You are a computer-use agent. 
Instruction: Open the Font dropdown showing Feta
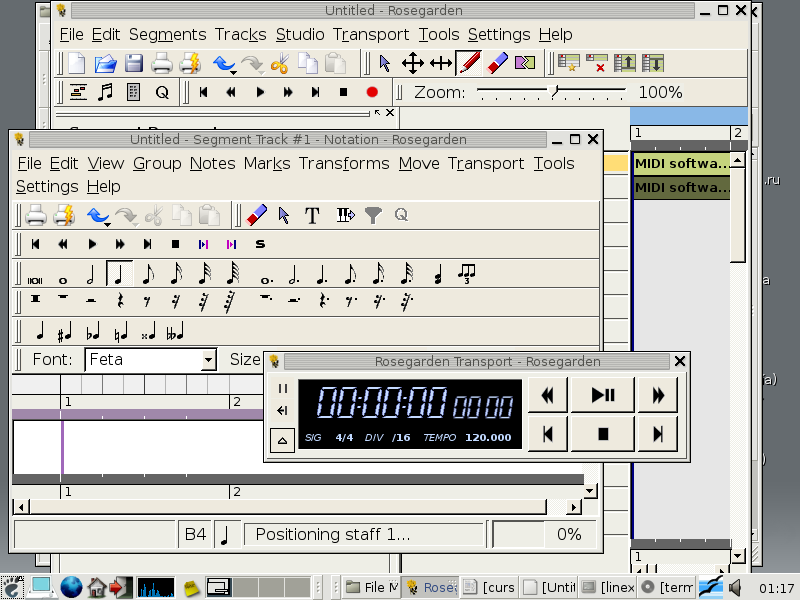coord(208,360)
